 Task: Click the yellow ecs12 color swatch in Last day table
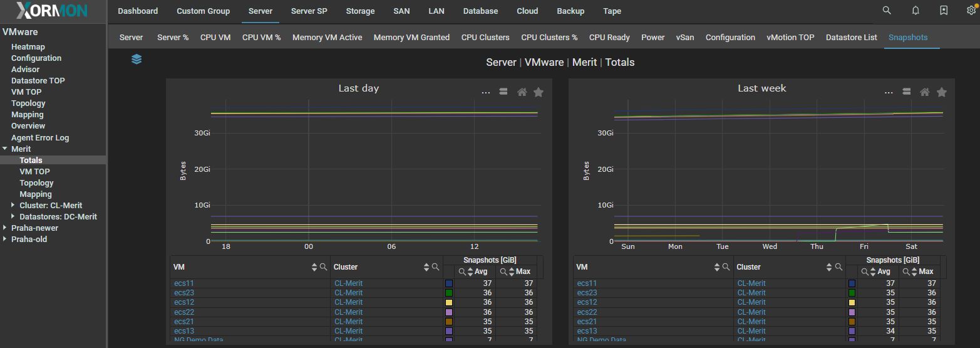[x=448, y=302]
